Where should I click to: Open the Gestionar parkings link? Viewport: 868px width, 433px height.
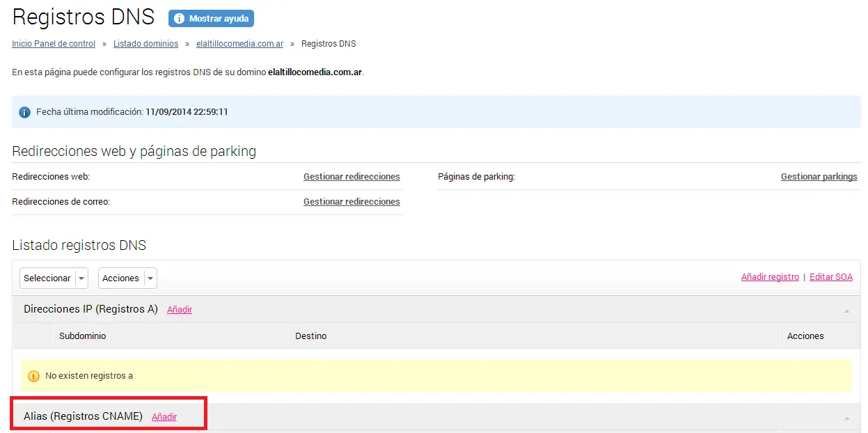point(819,177)
